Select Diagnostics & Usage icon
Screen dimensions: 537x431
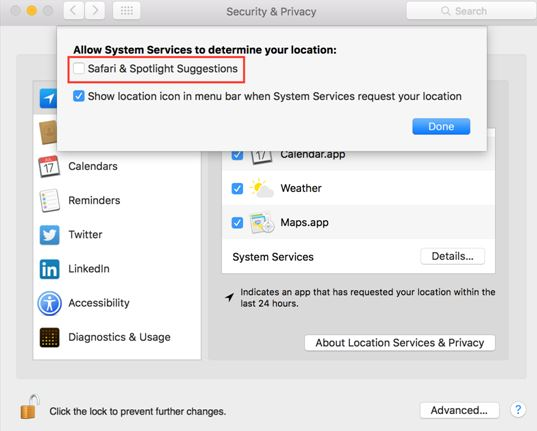(x=49, y=337)
